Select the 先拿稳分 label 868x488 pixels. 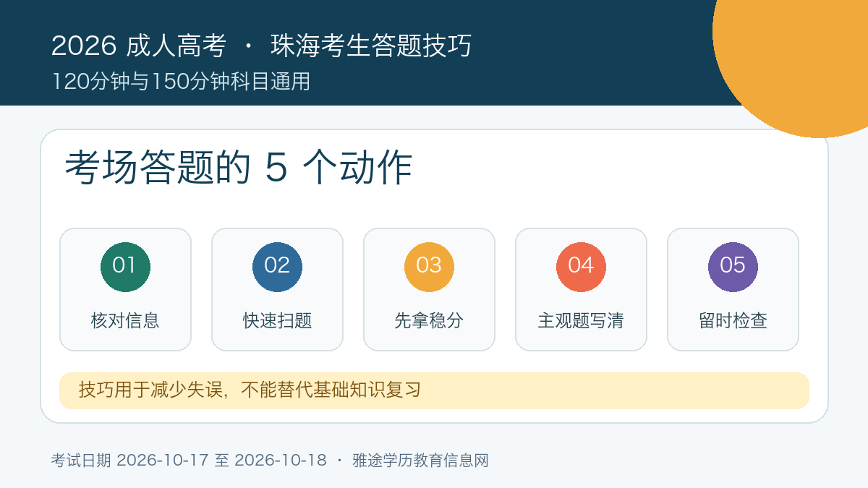[x=429, y=320]
